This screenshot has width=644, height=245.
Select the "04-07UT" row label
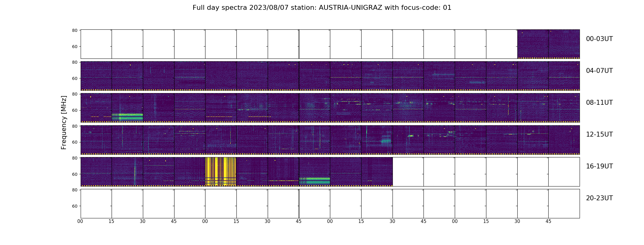pos(599,71)
